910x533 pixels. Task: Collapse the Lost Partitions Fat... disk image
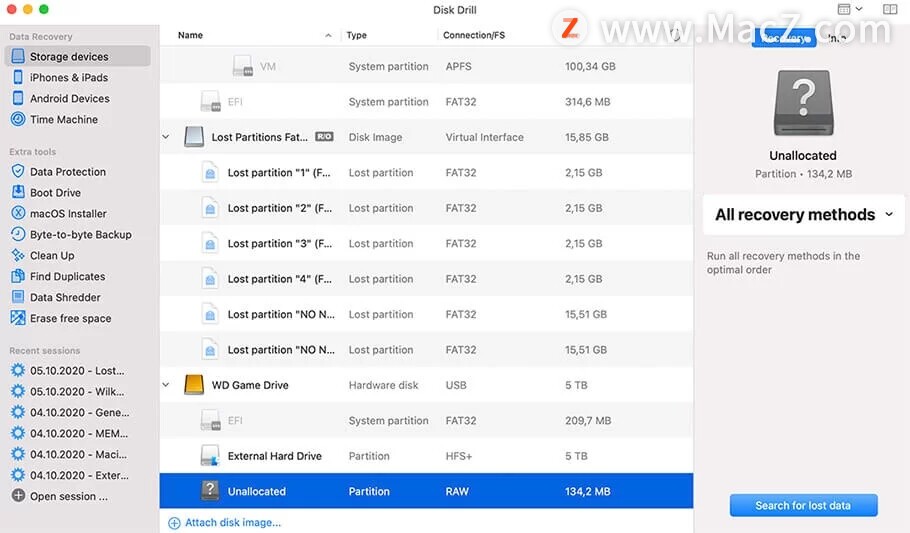(x=166, y=137)
